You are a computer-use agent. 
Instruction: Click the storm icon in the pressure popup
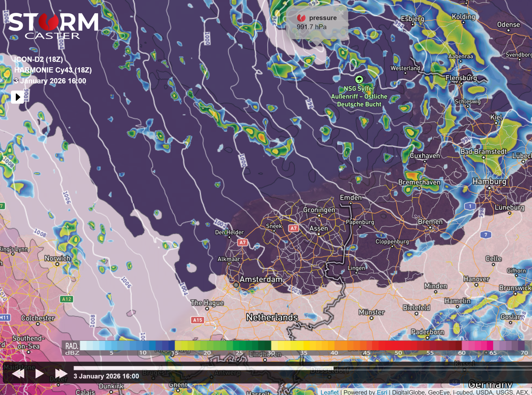click(x=301, y=18)
